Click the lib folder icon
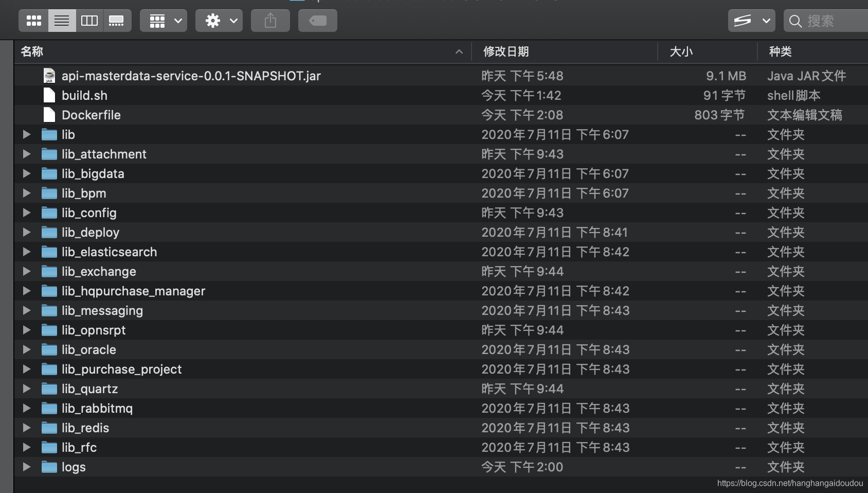This screenshot has width=868, height=493. (x=49, y=134)
